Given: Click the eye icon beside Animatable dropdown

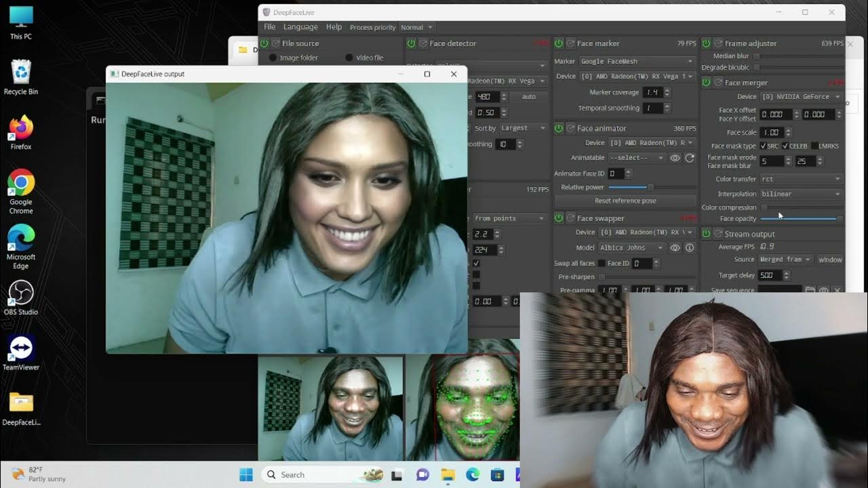Looking at the screenshot, I should click(x=675, y=158).
